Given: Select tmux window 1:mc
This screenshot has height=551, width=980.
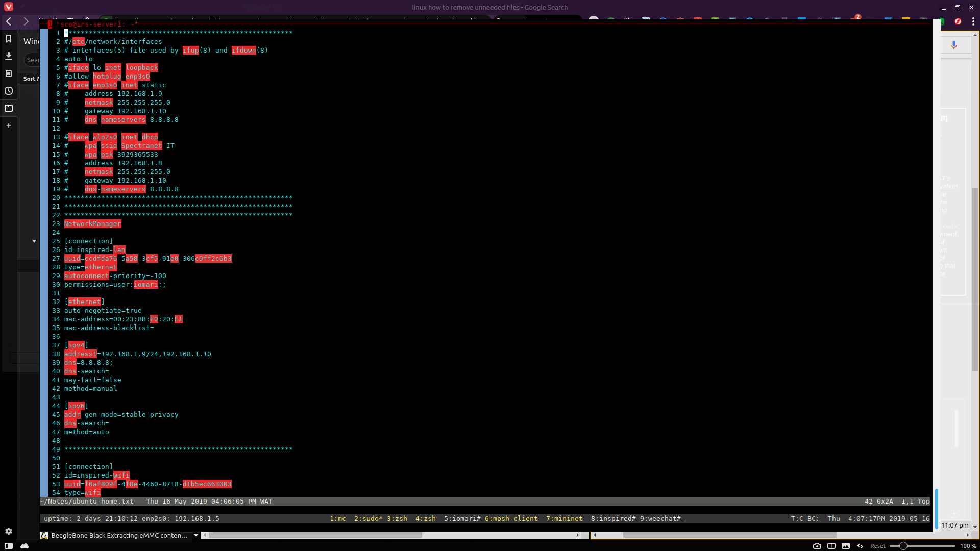Looking at the screenshot, I should click(337, 518).
